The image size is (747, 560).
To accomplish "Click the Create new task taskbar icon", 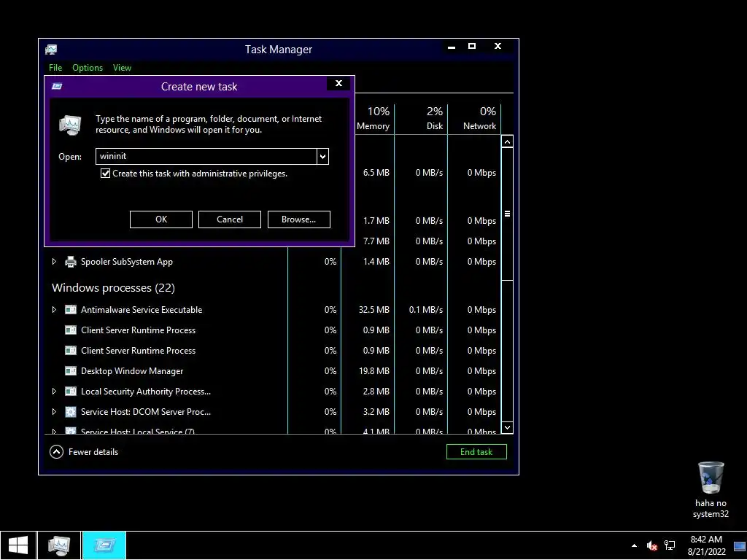I will [104, 545].
